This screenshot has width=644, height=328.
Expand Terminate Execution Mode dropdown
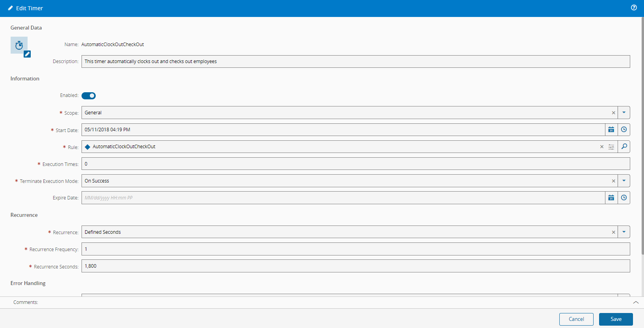(624, 181)
